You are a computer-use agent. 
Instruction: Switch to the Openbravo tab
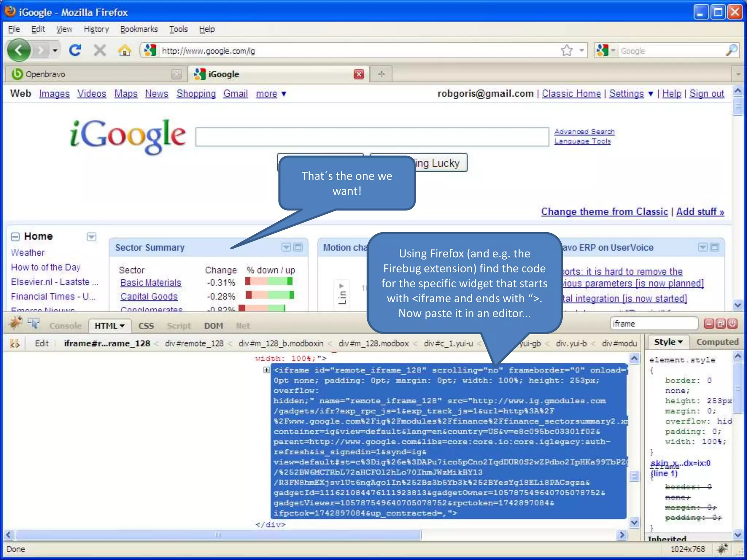[x=95, y=74]
